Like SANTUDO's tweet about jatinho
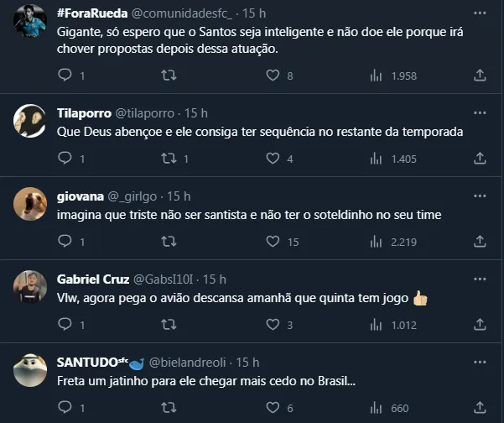 pos(272,408)
